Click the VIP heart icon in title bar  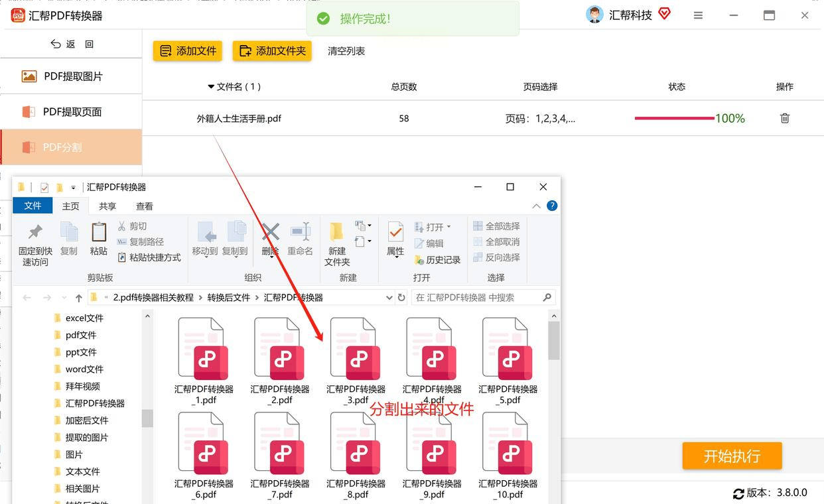(664, 13)
